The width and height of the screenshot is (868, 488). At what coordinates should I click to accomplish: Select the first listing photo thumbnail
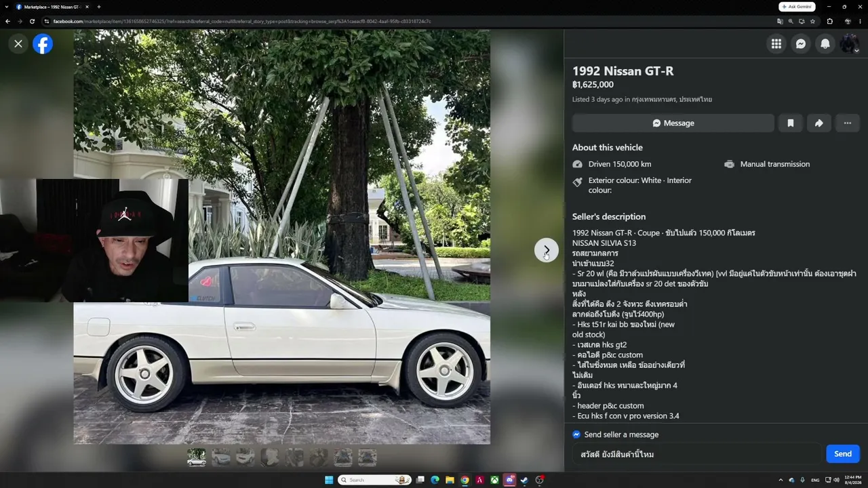(197, 457)
